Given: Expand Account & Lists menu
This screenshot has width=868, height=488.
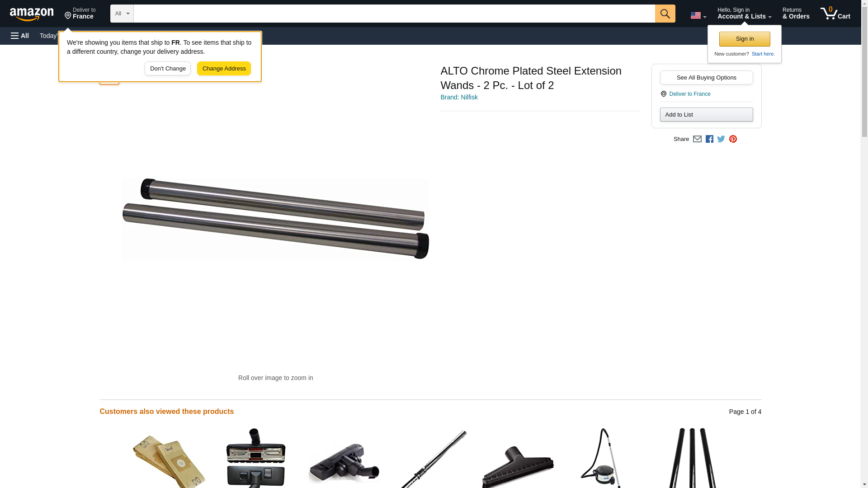Looking at the screenshot, I should (x=744, y=13).
